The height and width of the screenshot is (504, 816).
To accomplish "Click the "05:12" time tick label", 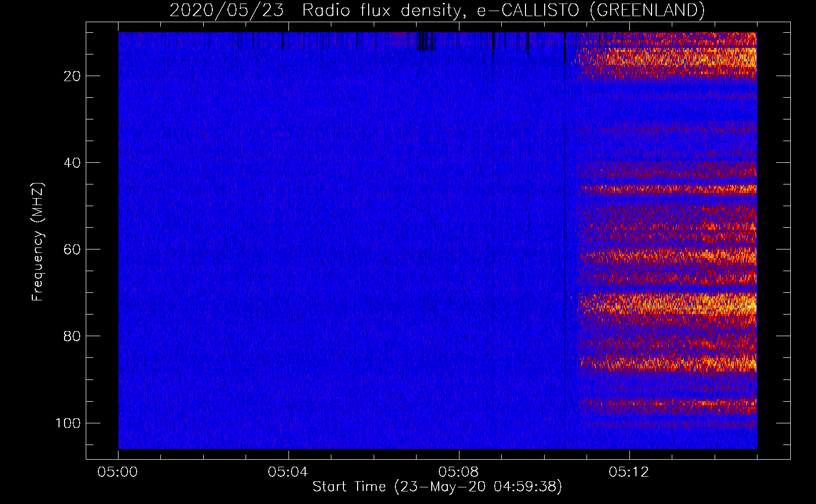I will click(x=629, y=472).
